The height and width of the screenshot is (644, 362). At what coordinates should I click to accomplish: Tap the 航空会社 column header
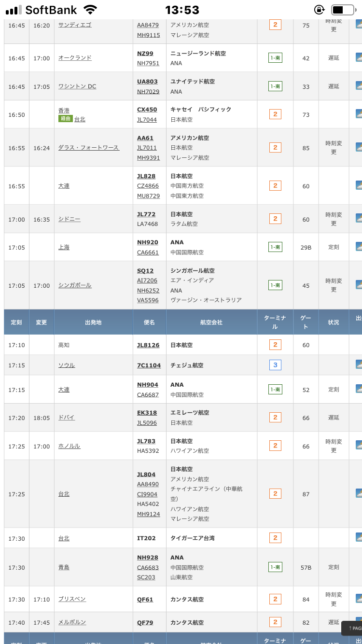pyautogui.click(x=211, y=322)
